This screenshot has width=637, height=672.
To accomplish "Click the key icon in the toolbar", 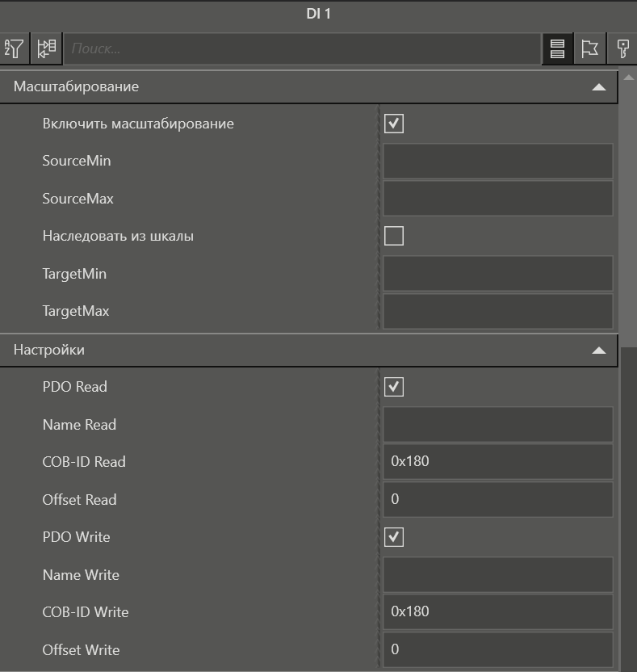I will coord(622,48).
